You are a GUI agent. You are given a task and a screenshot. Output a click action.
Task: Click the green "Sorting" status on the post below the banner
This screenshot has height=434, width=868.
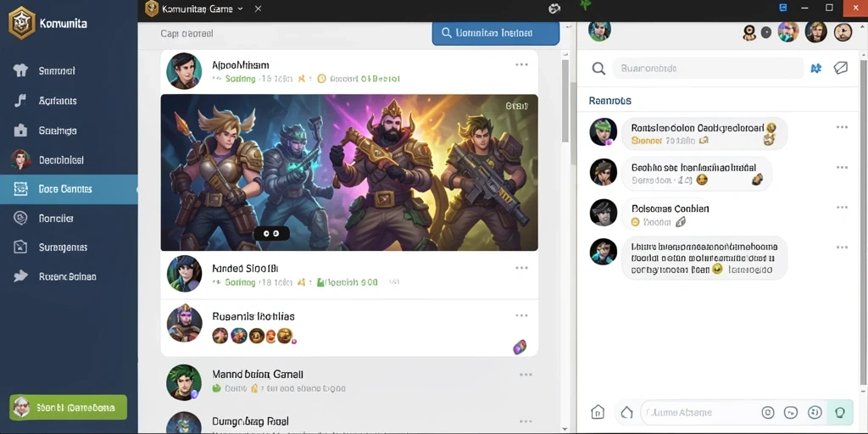(240, 282)
